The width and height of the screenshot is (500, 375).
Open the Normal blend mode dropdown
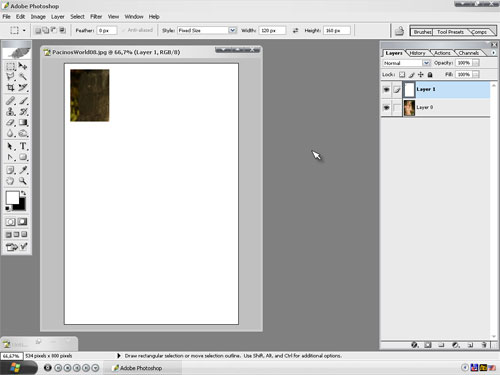pyautogui.click(x=406, y=63)
